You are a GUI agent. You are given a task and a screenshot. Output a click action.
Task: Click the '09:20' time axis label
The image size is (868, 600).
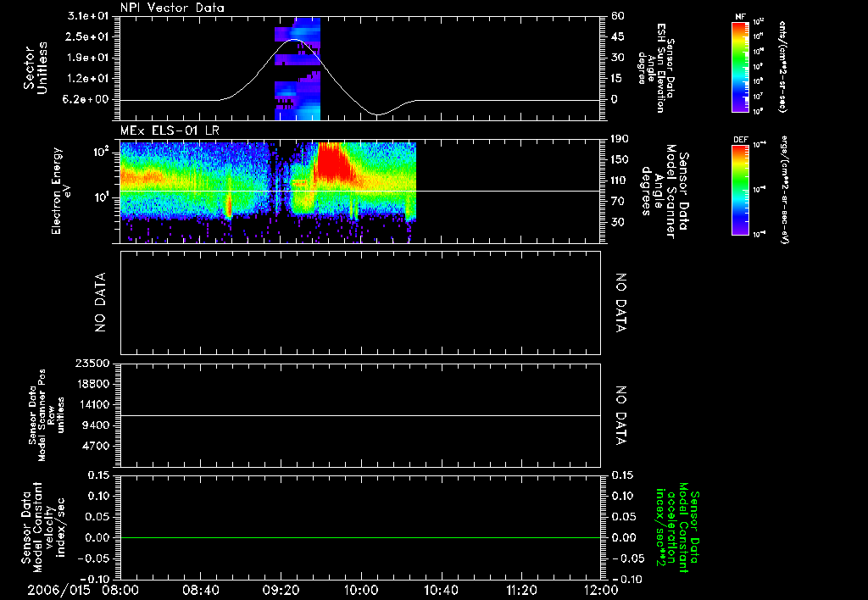281,590
